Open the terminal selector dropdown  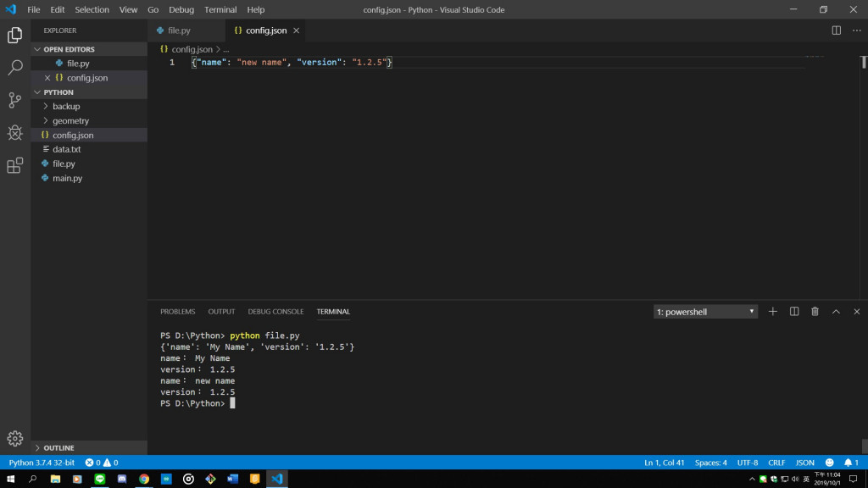coord(705,312)
